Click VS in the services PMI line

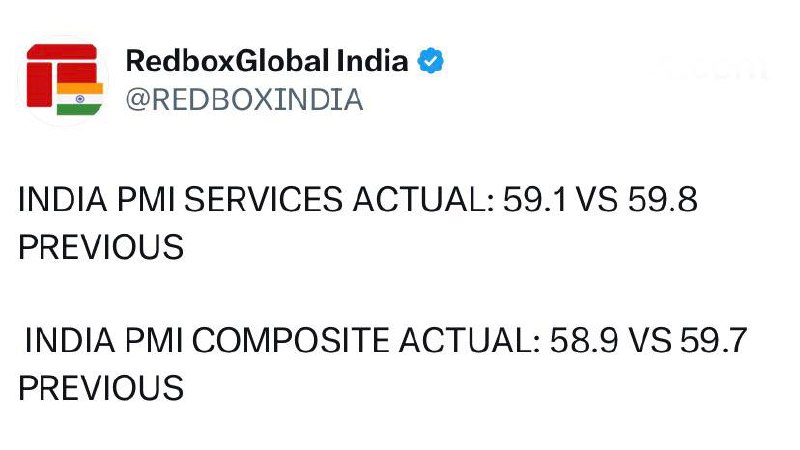[600, 201]
